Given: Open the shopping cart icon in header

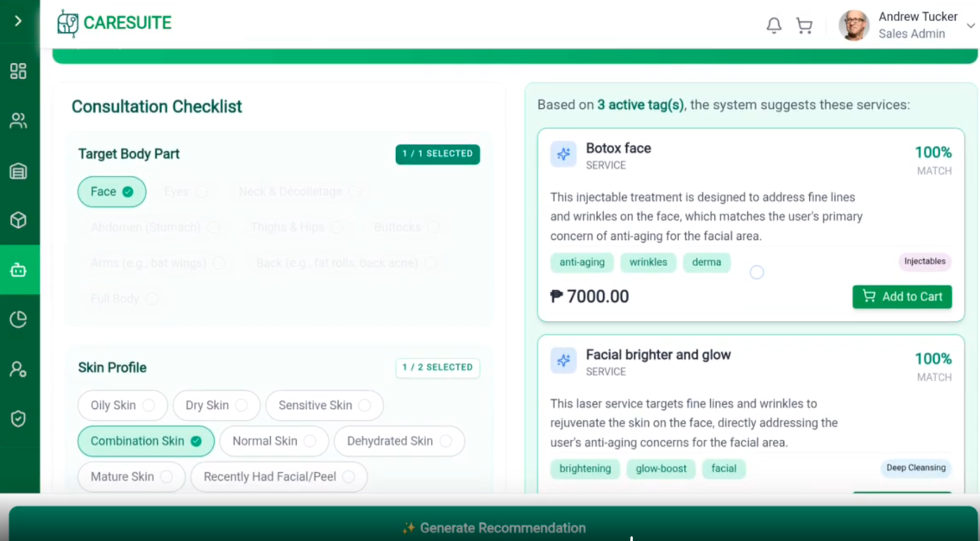Looking at the screenshot, I should [x=804, y=25].
